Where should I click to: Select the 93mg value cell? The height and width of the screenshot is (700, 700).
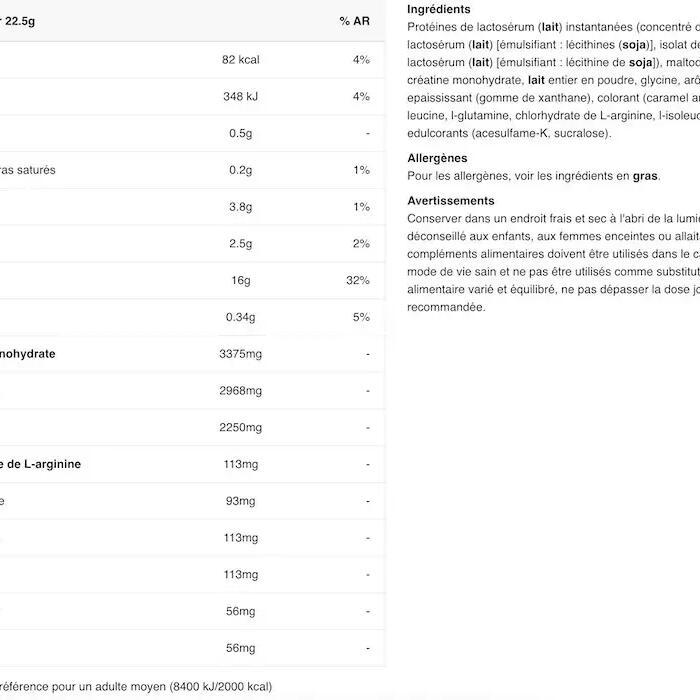[240, 501]
